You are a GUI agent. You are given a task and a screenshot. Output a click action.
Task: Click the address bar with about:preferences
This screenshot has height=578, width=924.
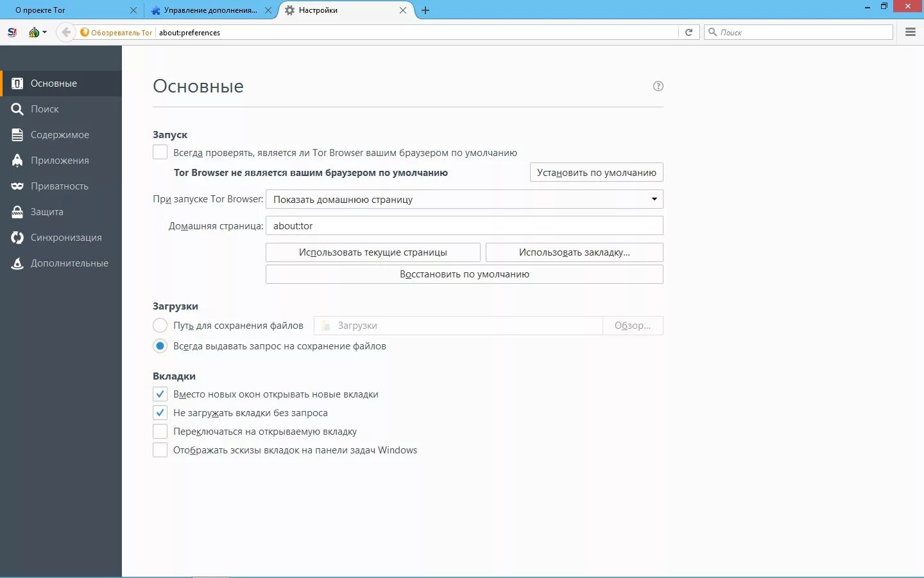pyautogui.click(x=417, y=32)
